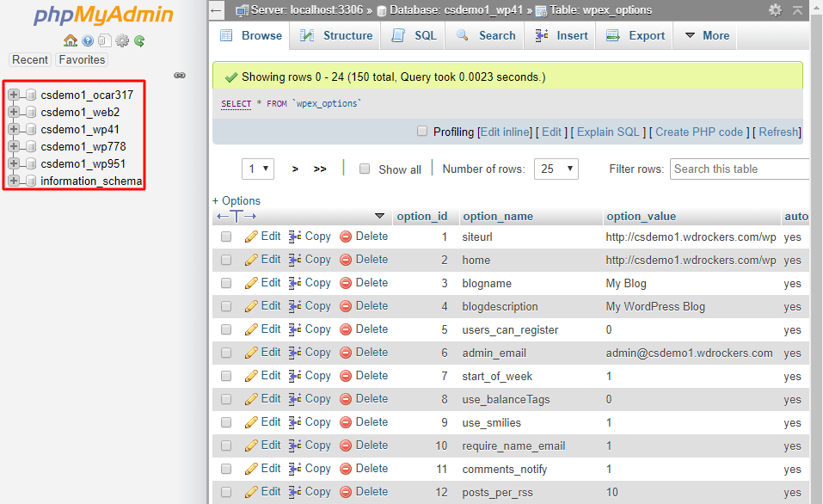This screenshot has width=823, height=504.
Task: Click the collapse left arrow beside the breadcrumb
Action: pos(216,10)
